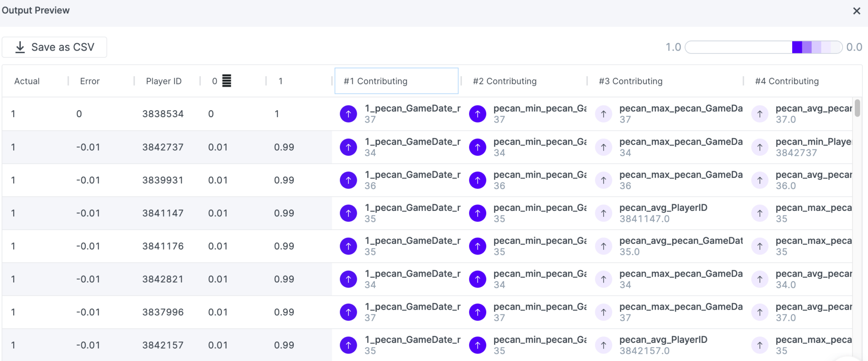Click #1 contributing up arrow for player 3841147

(348, 213)
